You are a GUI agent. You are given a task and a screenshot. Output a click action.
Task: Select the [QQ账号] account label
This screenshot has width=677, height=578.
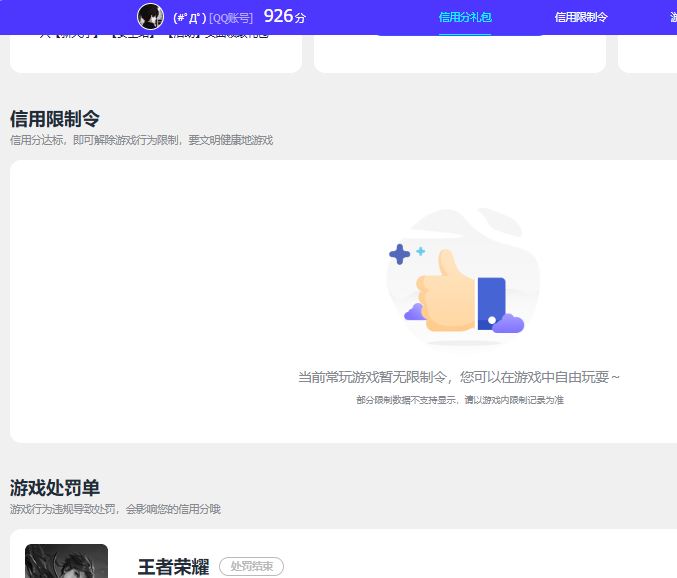[231, 18]
